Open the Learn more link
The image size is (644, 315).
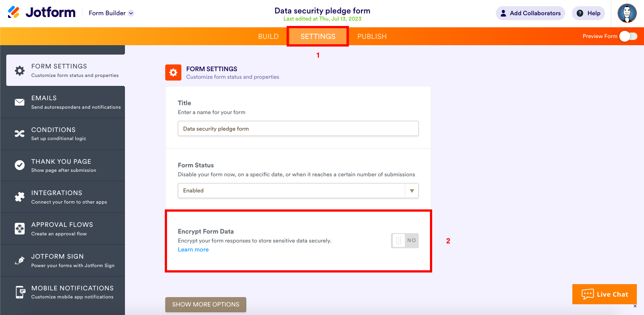(193, 250)
